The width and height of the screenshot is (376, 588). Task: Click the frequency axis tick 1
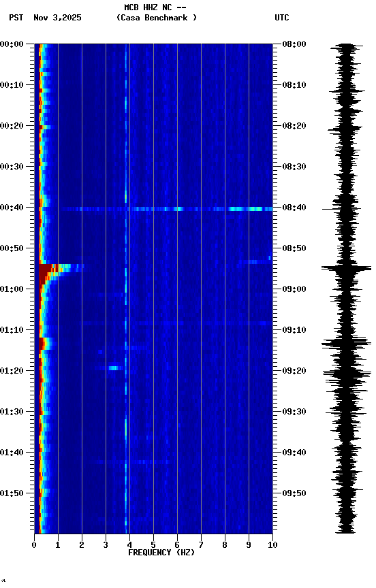58,545
